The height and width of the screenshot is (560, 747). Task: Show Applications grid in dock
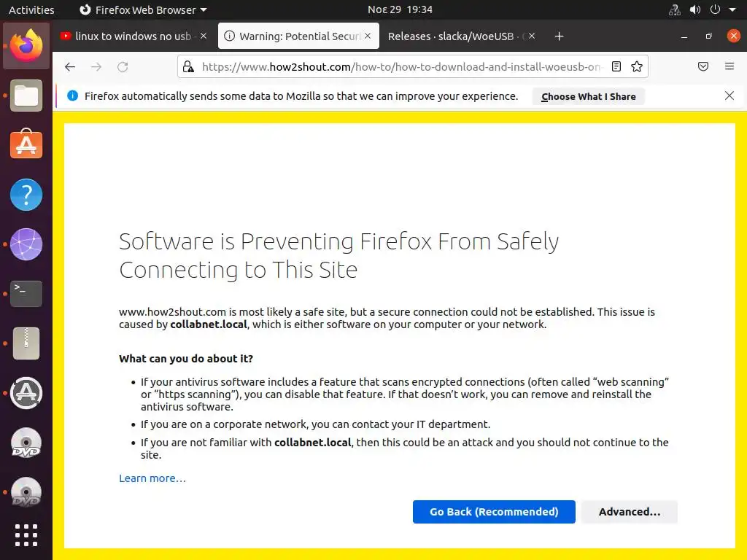(26, 535)
